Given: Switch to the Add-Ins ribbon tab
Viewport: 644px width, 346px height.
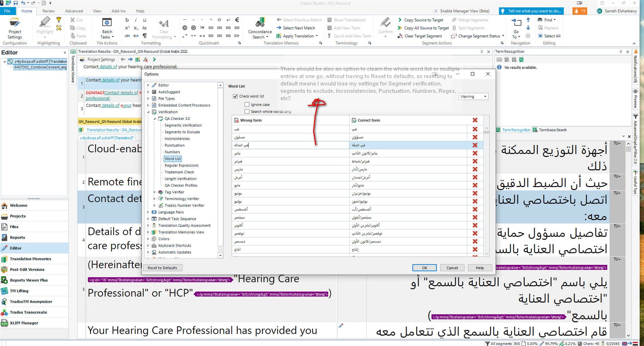Looking at the screenshot, I should (118, 11).
